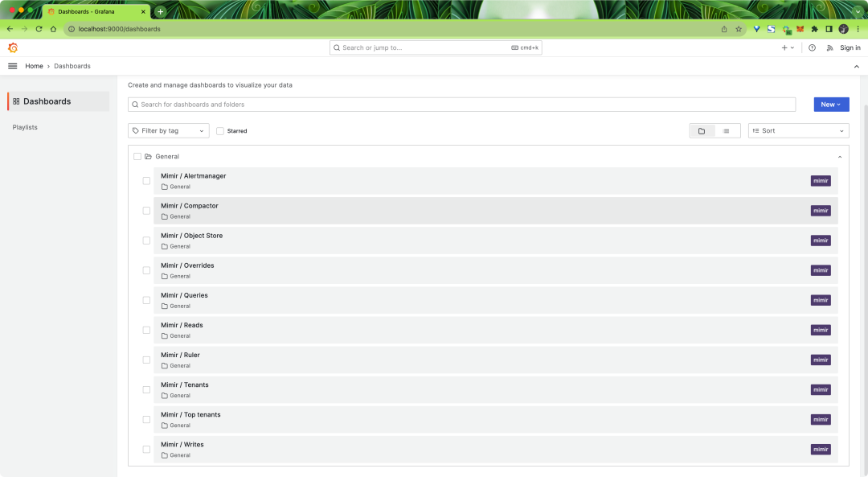The image size is (868, 477).
Task: Click the browser side panel icon
Action: (829, 29)
